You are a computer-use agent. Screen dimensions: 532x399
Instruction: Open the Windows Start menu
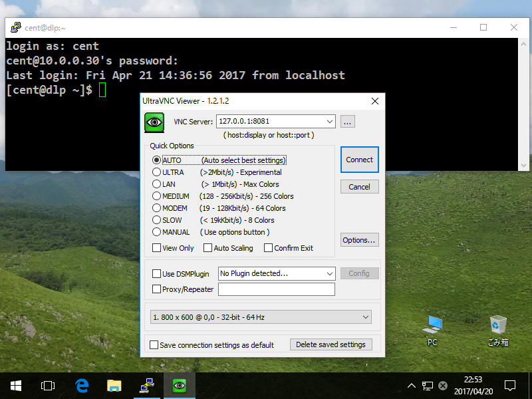(15, 386)
